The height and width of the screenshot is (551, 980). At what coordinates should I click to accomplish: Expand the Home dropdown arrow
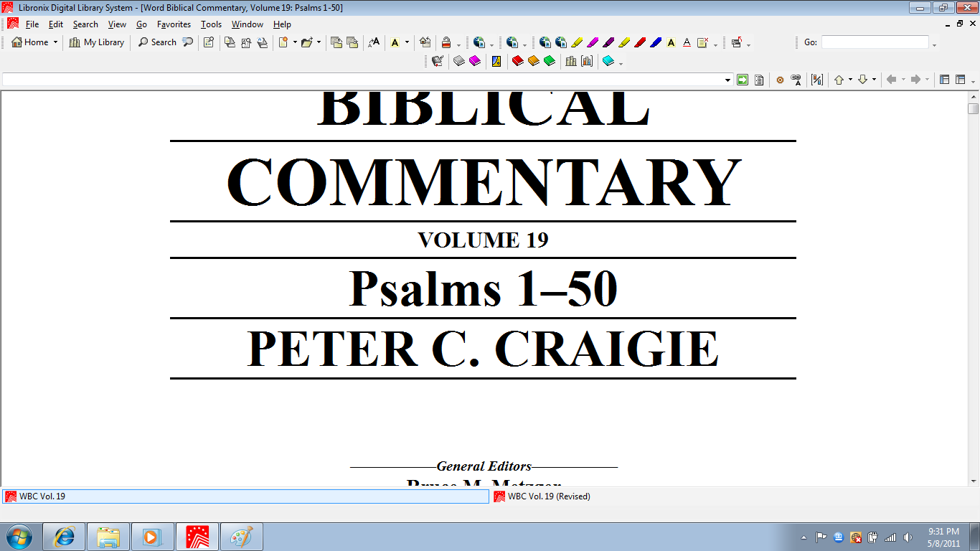click(x=55, y=42)
